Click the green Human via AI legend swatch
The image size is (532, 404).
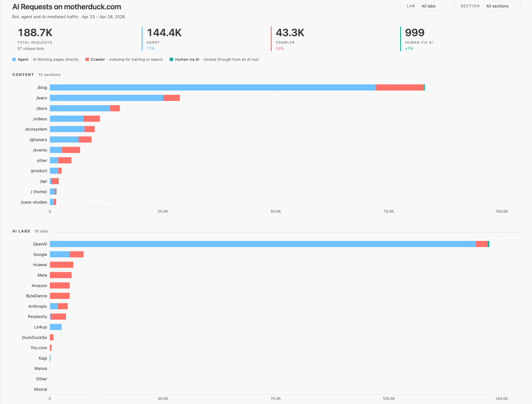click(x=171, y=59)
